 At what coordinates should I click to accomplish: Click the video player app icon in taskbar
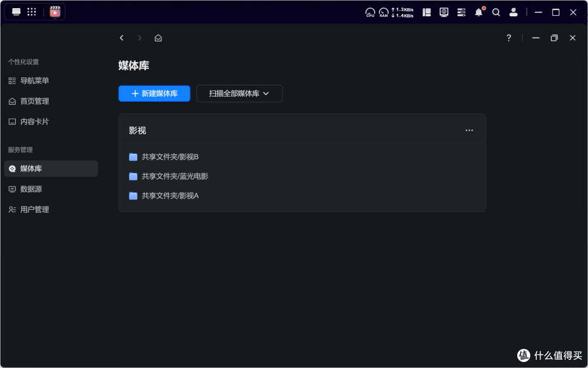[55, 12]
